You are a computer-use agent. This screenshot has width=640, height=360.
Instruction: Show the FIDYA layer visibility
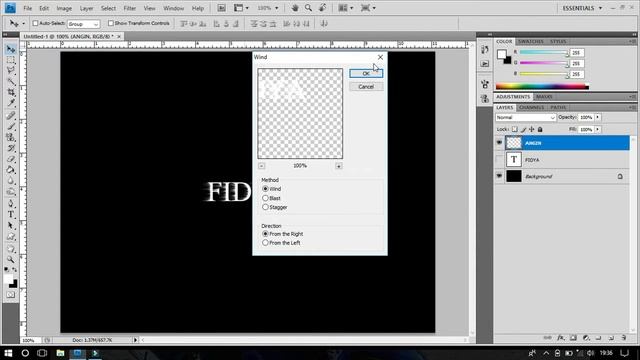(499, 160)
